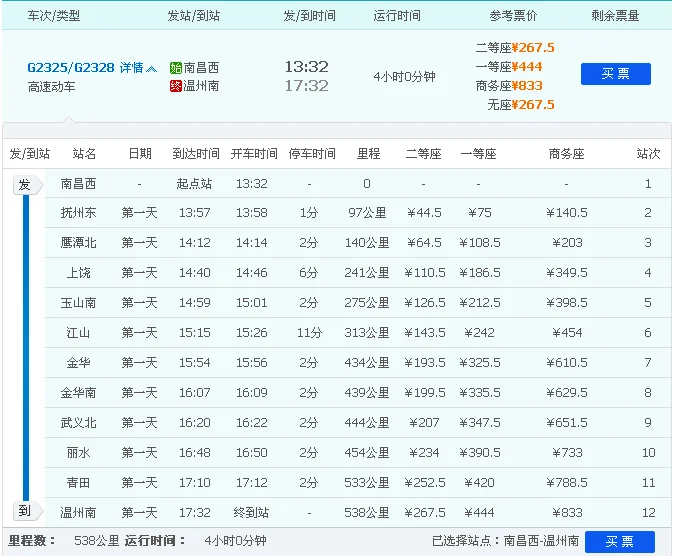The height and width of the screenshot is (556, 673).
Task: Click the 无座¥267.5 price in summary
Action: 521,104
